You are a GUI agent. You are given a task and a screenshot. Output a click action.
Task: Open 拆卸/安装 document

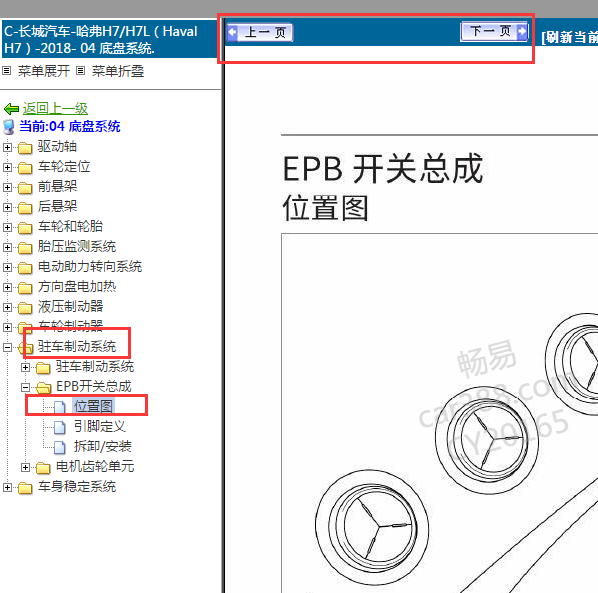[103, 446]
